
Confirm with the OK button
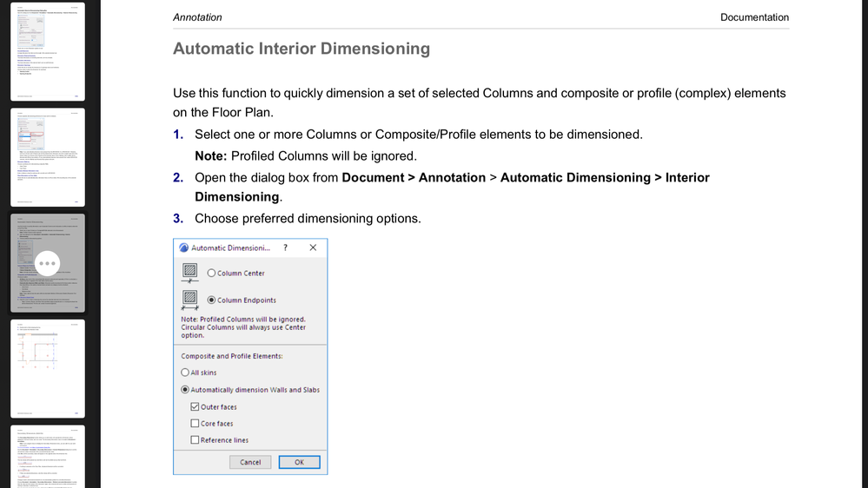click(299, 462)
